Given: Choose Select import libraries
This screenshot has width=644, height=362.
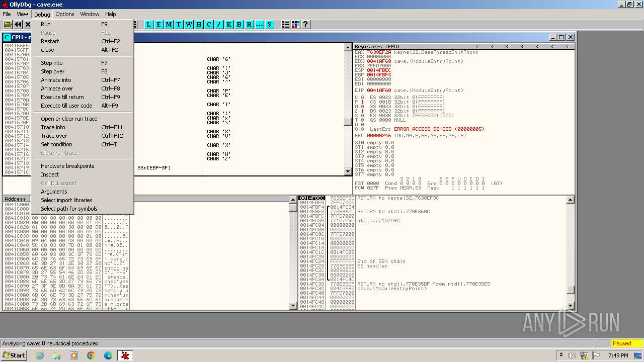Looking at the screenshot, I should point(83,200).
